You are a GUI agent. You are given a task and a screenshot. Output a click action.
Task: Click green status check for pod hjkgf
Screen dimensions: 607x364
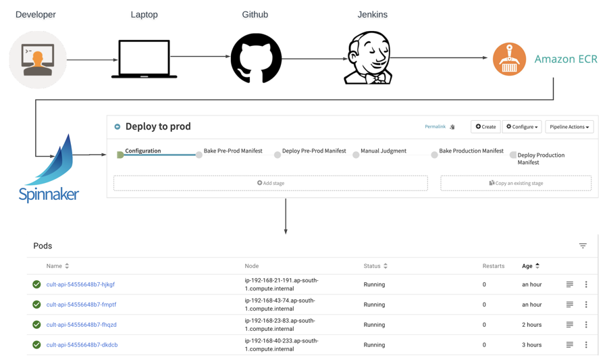click(x=36, y=284)
